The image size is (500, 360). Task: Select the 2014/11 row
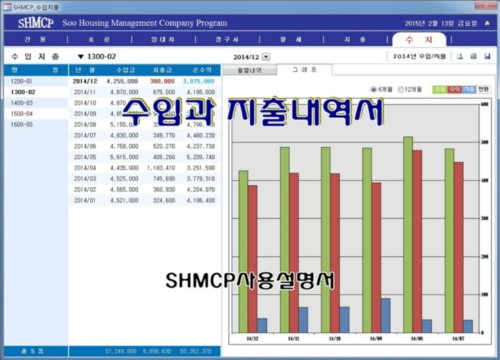click(144, 92)
